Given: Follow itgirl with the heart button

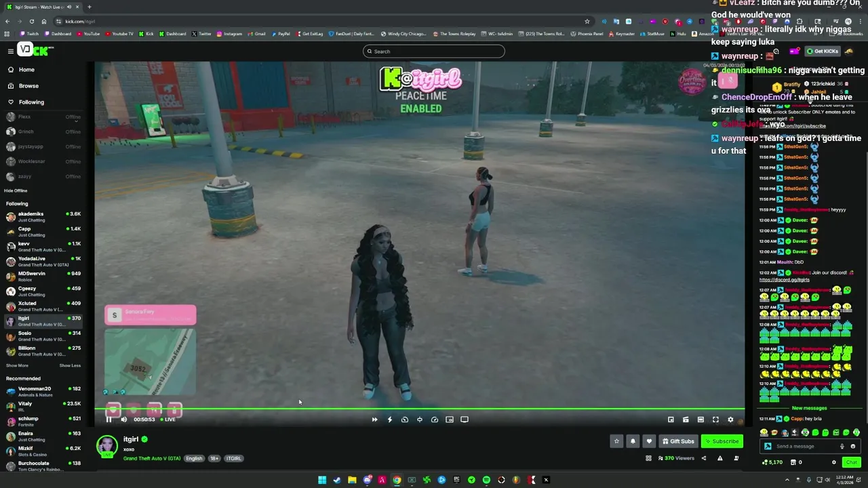Looking at the screenshot, I should tap(649, 441).
